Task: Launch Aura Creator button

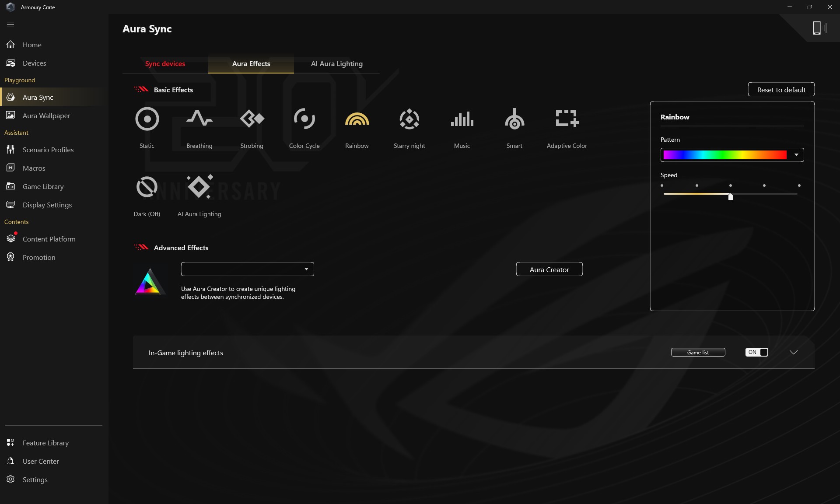Action: (x=549, y=269)
